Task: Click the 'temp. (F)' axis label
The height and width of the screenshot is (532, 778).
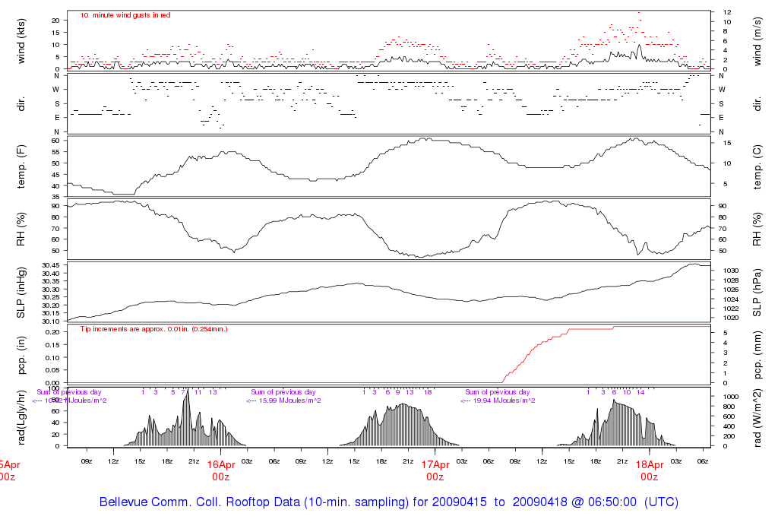Action: [x=21, y=166]
